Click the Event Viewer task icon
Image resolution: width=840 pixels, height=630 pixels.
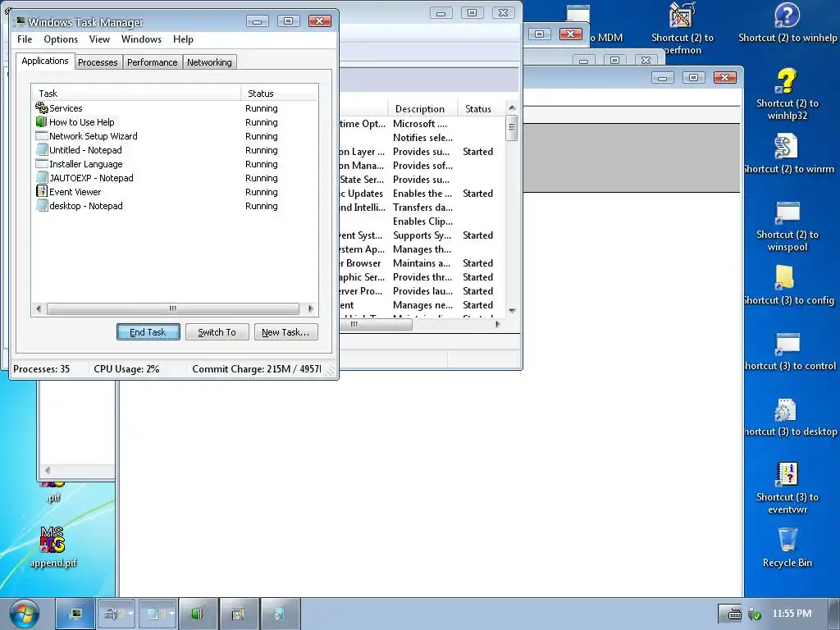42,192
